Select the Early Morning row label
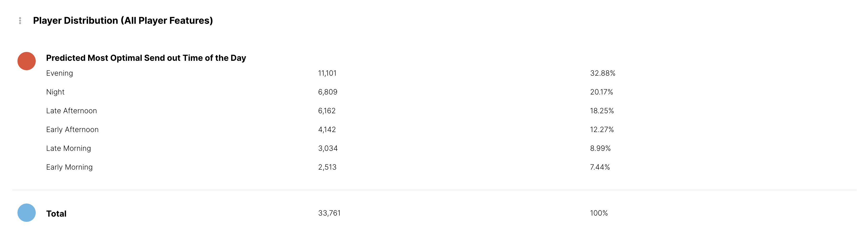The image size is (868, 238). coord(69,167)
